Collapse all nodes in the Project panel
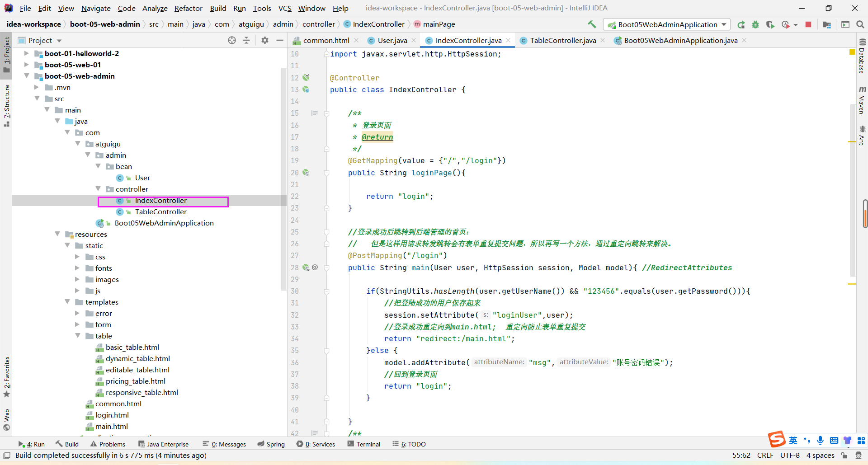This screenshot has height=465, width=868. click(246, 40)
